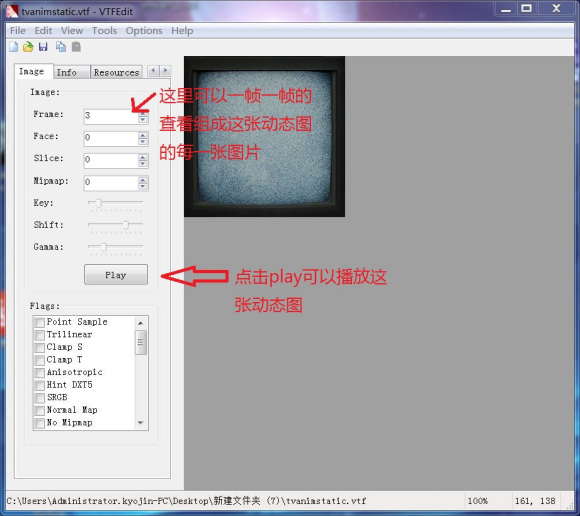Toggle the Clamp T flag
This screenshot has height=516, width=580.
[40, 360]
